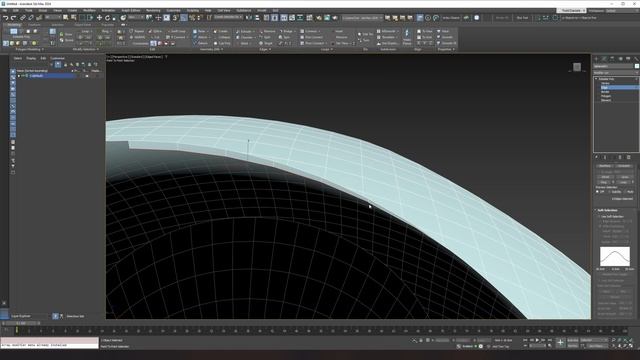Open Select by Name dialog icon
The width and height of the screenshot is (640, 360).
coord(73,18)
